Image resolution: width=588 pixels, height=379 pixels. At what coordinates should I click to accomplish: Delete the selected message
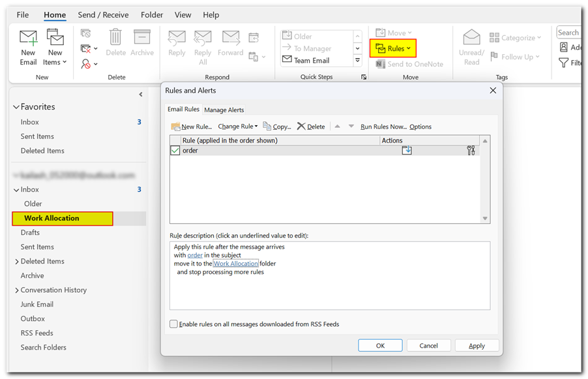[x=115, y=43]
